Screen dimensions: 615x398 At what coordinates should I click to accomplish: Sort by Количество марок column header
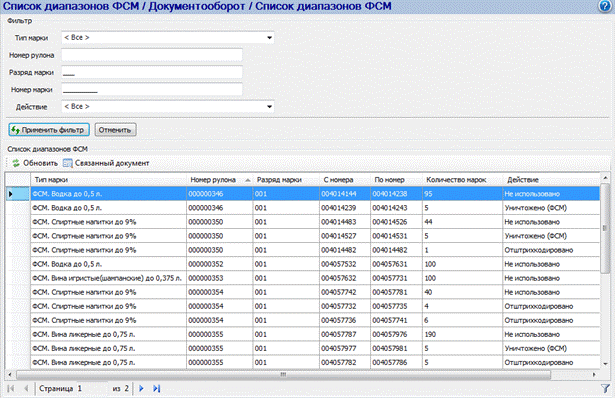coord(462,180)
